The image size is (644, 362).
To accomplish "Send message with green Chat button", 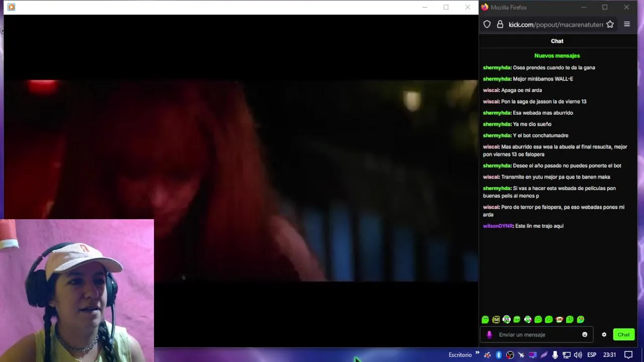I will pos(624,334).
